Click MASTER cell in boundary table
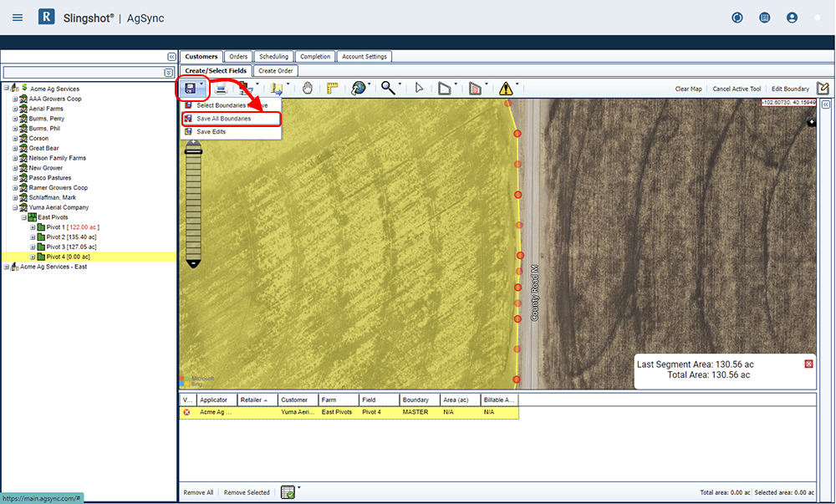The image size is (836, 504). coord(415,412)
